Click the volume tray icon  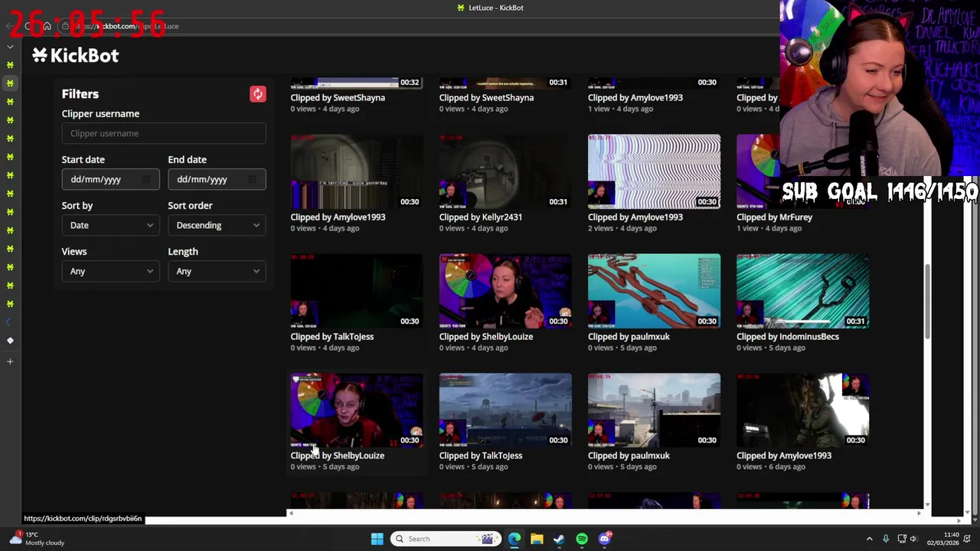tap(913, 539)
